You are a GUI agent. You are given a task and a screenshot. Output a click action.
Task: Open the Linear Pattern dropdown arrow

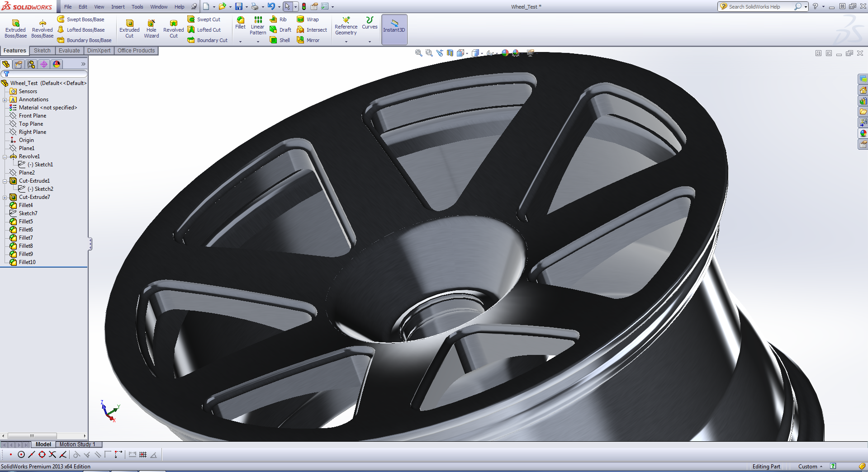(x=258, y=42)
